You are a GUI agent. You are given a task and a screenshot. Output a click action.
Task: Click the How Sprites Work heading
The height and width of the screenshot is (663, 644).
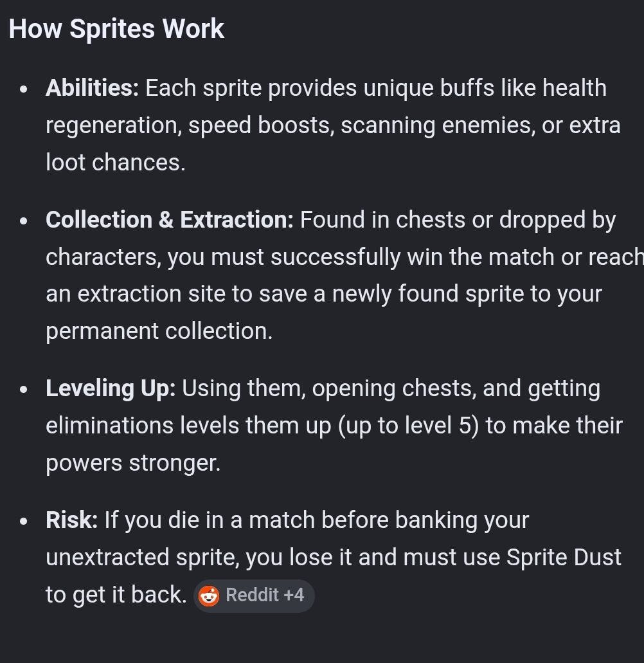pos(116,29)
